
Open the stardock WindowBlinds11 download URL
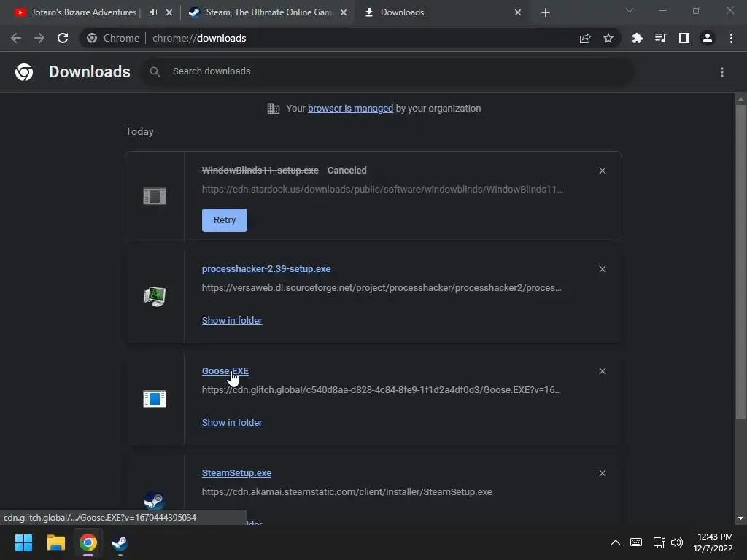pyautogui.click(x=382, y=190)
